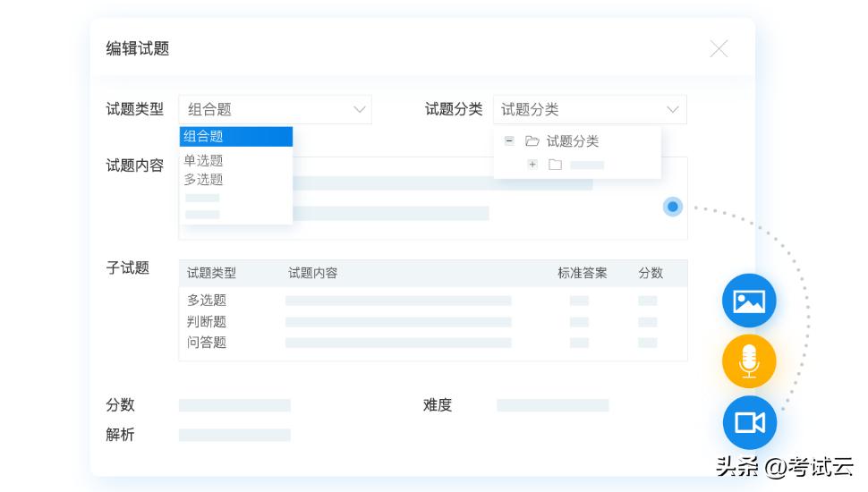
Task: Open the 试题类型 dropdown showing 组合题
Action: click(275, 109)
